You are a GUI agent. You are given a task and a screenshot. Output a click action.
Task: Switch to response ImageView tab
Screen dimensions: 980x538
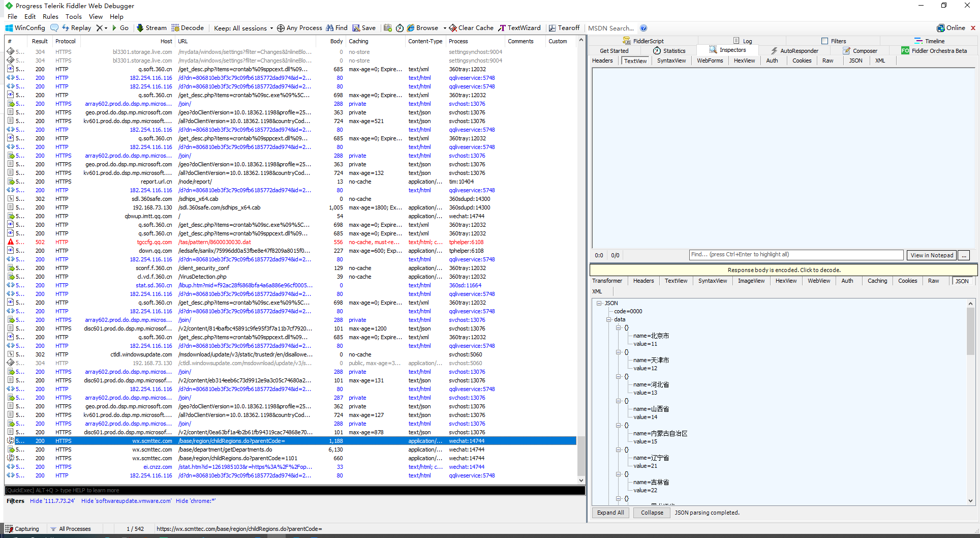751,281
